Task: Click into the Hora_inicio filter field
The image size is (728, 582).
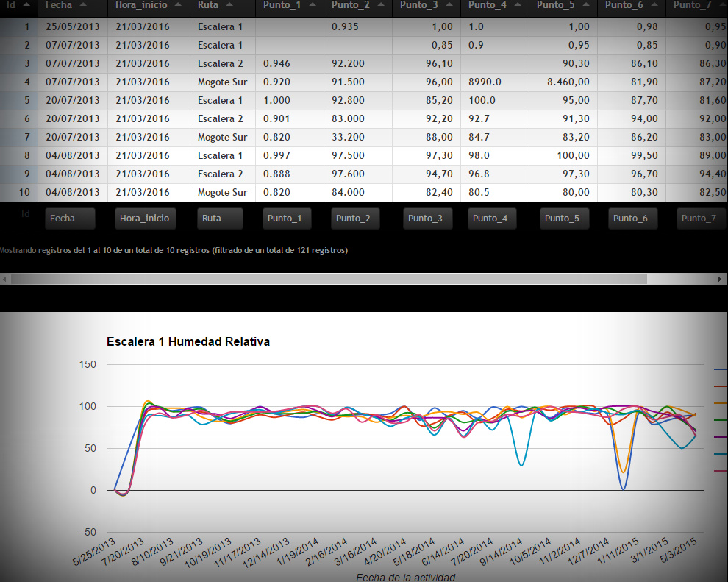Action: 145,219
